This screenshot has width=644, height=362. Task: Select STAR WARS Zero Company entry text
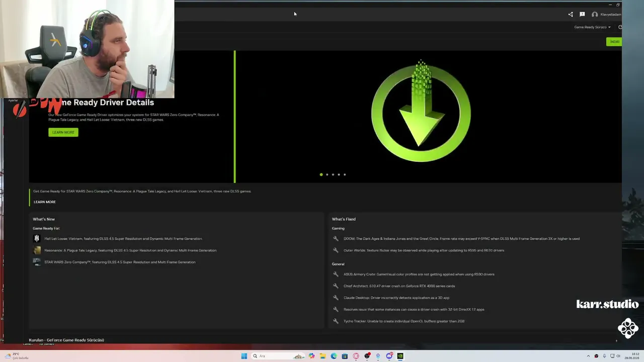pos(120,262)
